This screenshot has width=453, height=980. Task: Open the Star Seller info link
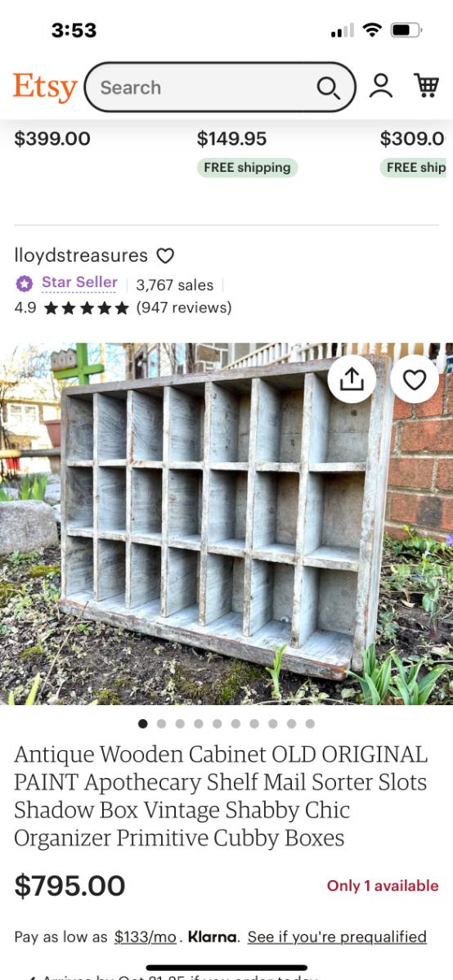79,282
